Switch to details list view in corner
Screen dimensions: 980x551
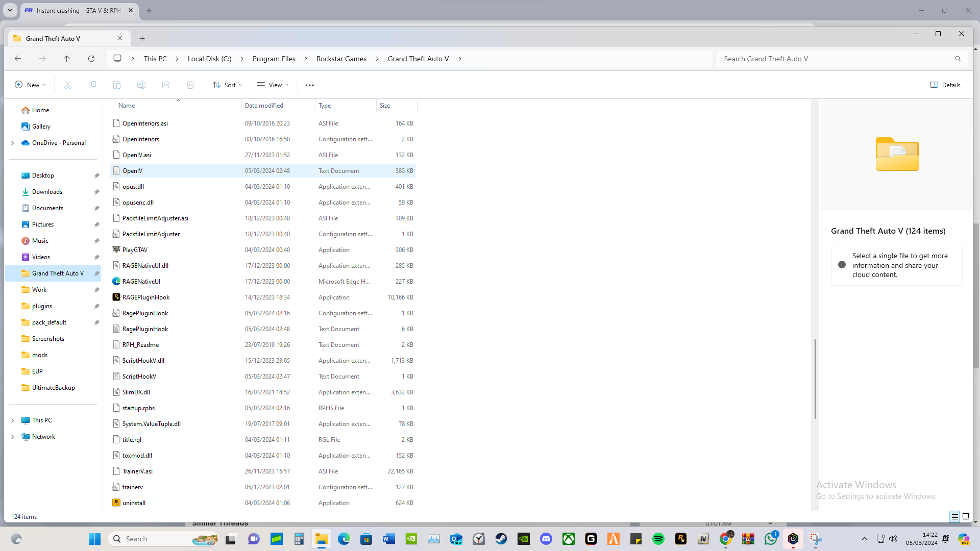954,517
